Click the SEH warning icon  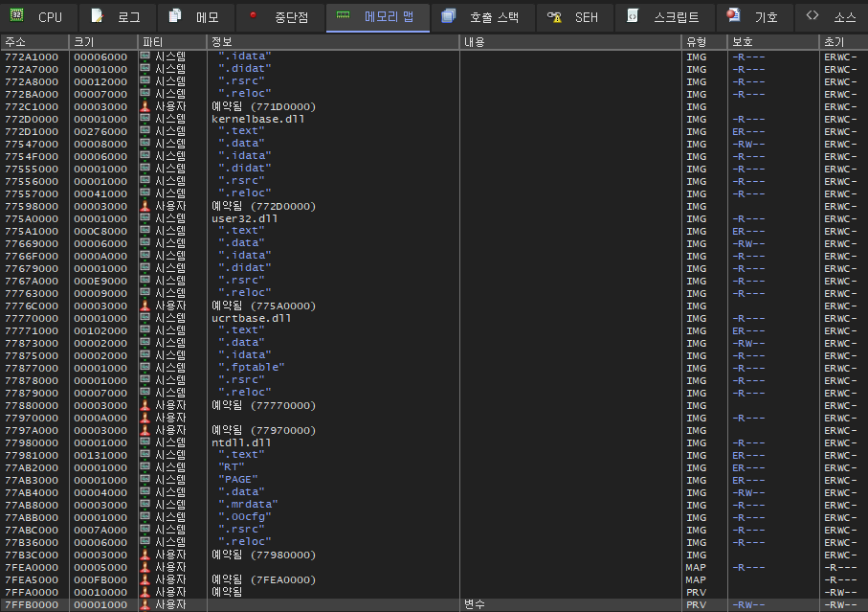point(554,17)
